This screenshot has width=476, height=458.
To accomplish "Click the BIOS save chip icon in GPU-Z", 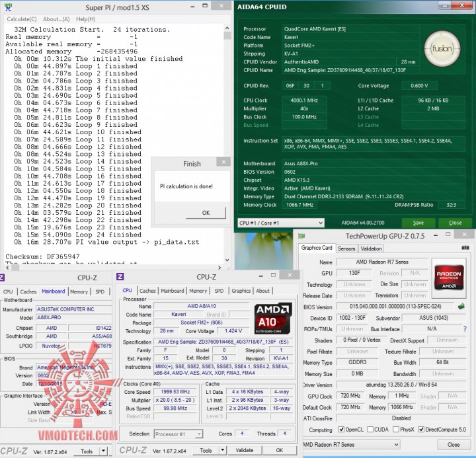I will pos(461,306).
